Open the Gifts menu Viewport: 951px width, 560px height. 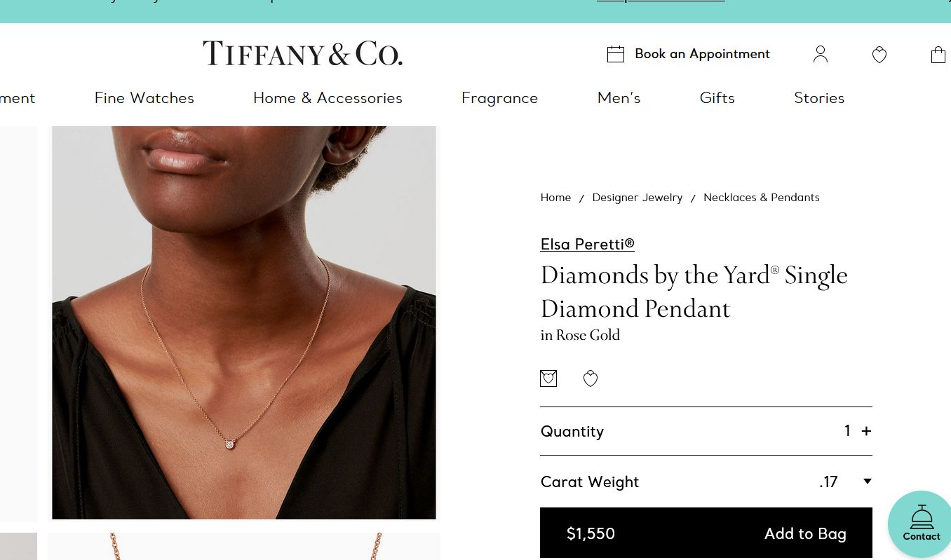click(x=717, y=98)
